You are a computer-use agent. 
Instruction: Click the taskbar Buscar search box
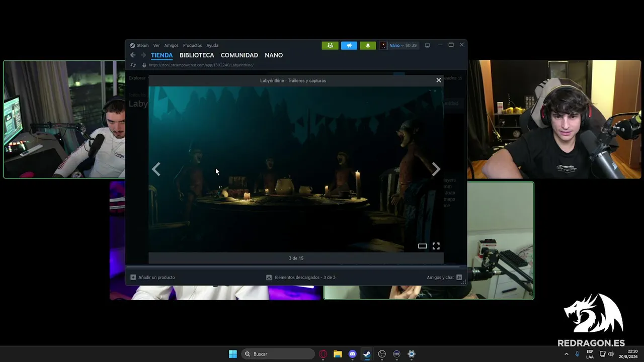(278, 354)
